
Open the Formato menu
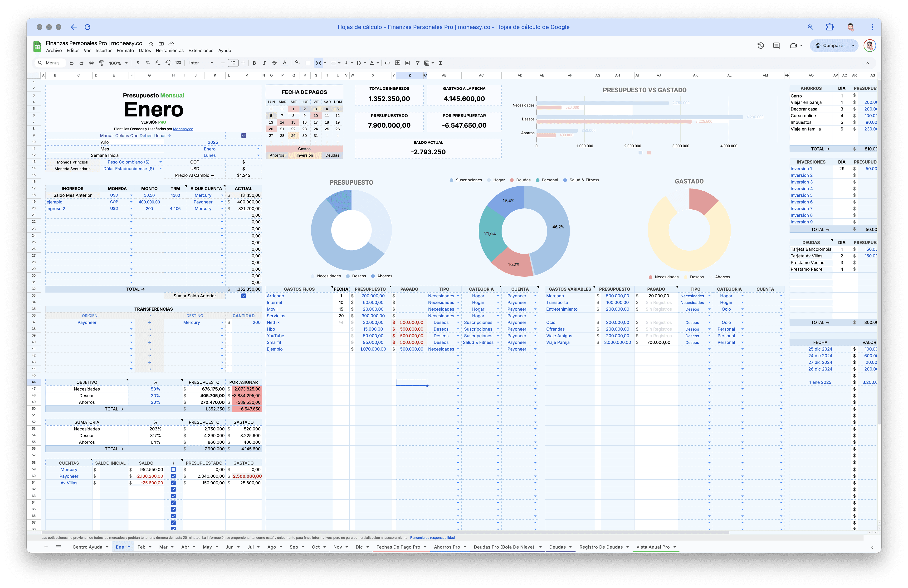coord(125,51)
